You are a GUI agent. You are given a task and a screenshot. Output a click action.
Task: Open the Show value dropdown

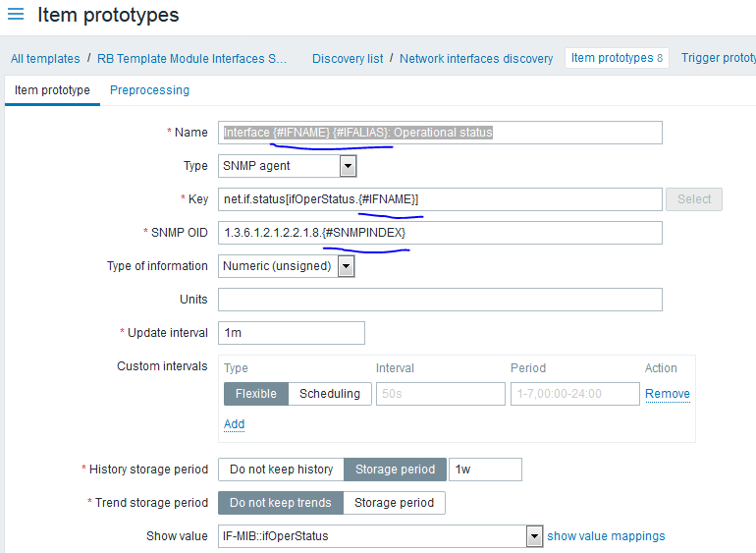380,536
